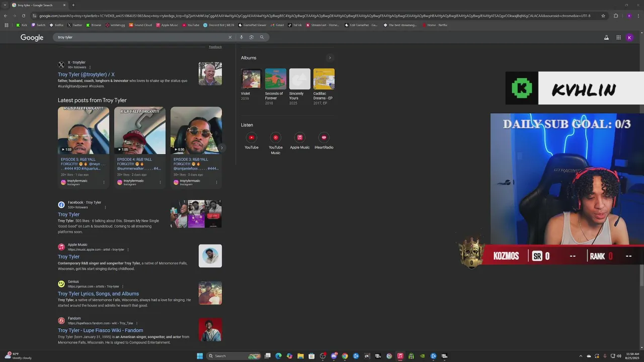Listen on Apple Music icon
This screenshot has height=362, width=644.
(300, 137)
